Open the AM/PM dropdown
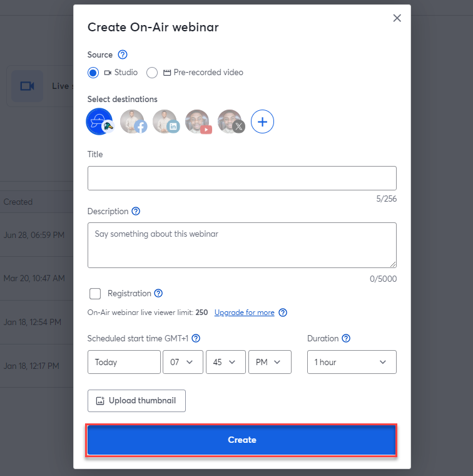This screenshot has width=473, height=476. coord(270,362)
